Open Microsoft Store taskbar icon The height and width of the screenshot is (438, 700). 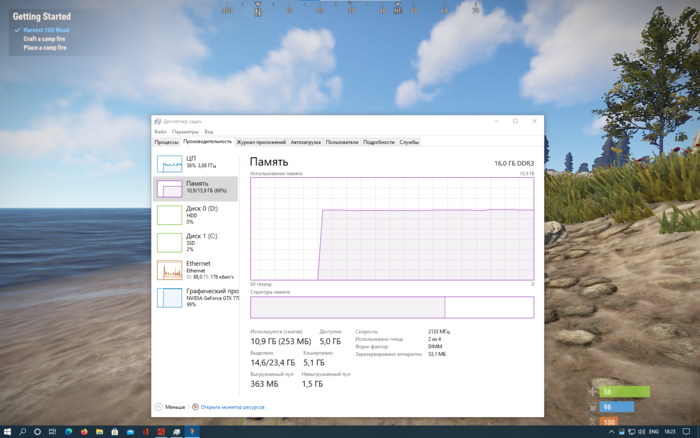[115, 432]
